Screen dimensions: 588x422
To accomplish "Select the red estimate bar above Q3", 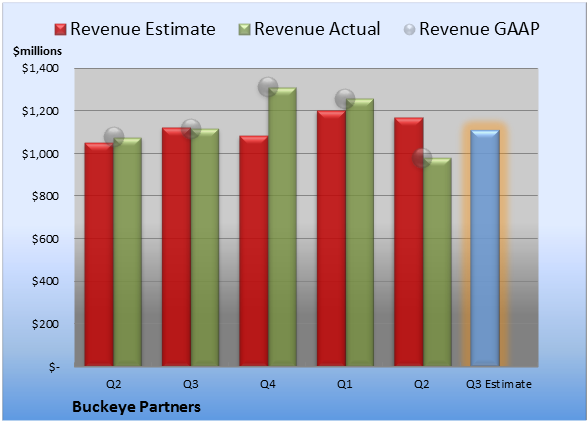I will [x=177, y=247].
